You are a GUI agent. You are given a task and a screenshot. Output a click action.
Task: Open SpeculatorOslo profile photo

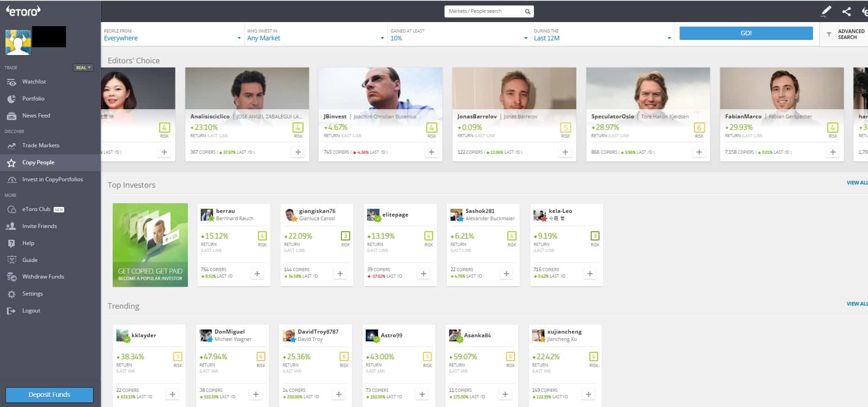(648, 88)
